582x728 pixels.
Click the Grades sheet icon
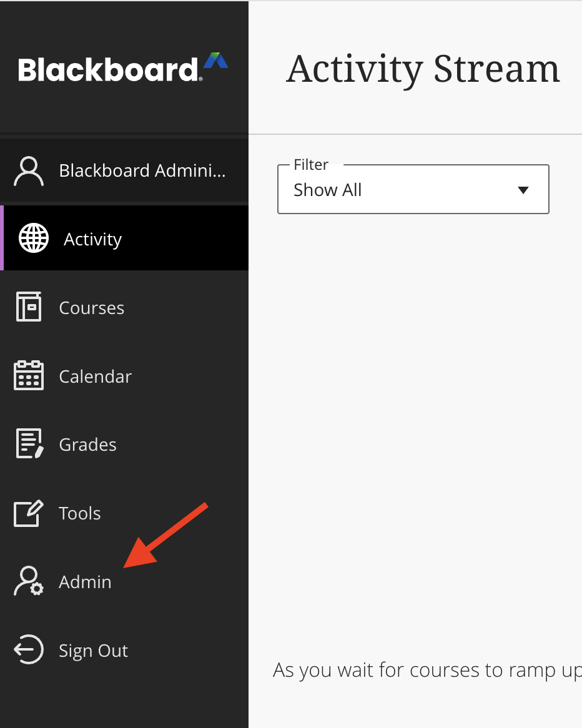point(30,443)
